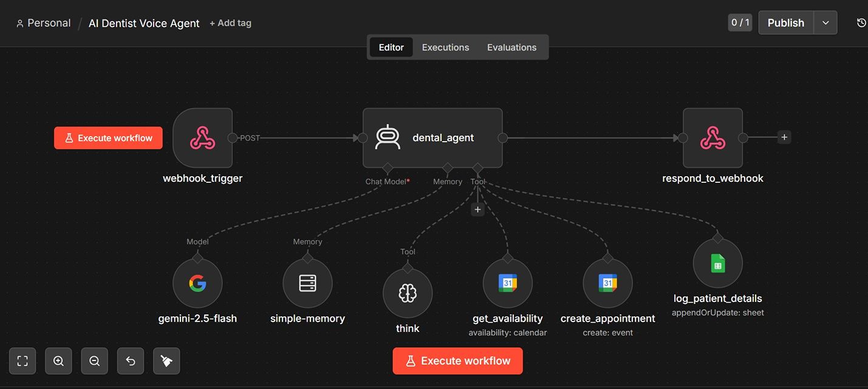The width and height of the screenshot is (868, 389).
Task: Add a tool via plus under Tool
Action: (x=477, y=210)
